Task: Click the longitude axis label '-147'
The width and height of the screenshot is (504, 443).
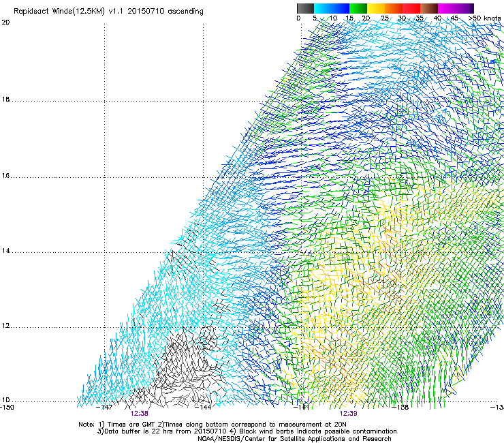Action: coord(104,408)
